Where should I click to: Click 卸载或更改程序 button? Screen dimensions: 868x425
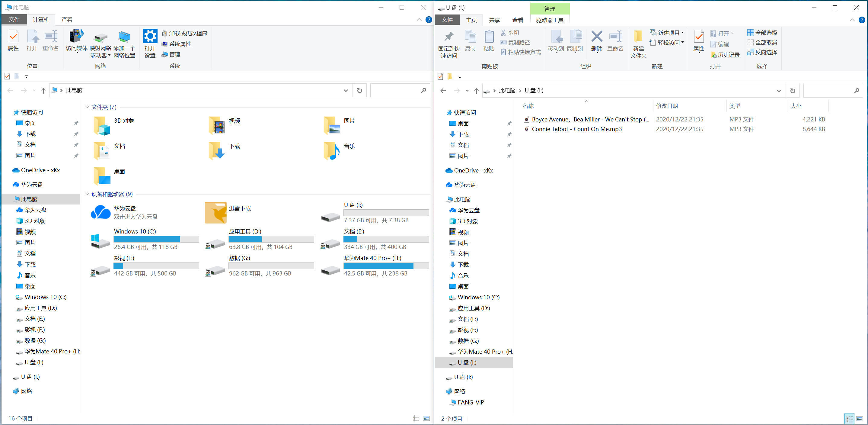184,34
